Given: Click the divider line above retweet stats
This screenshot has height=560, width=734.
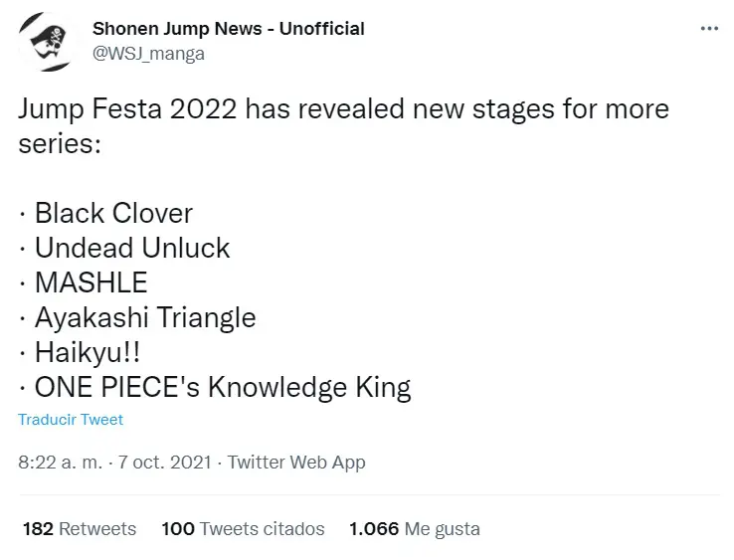Looking at the screenshot, I should tap(369, 494).
